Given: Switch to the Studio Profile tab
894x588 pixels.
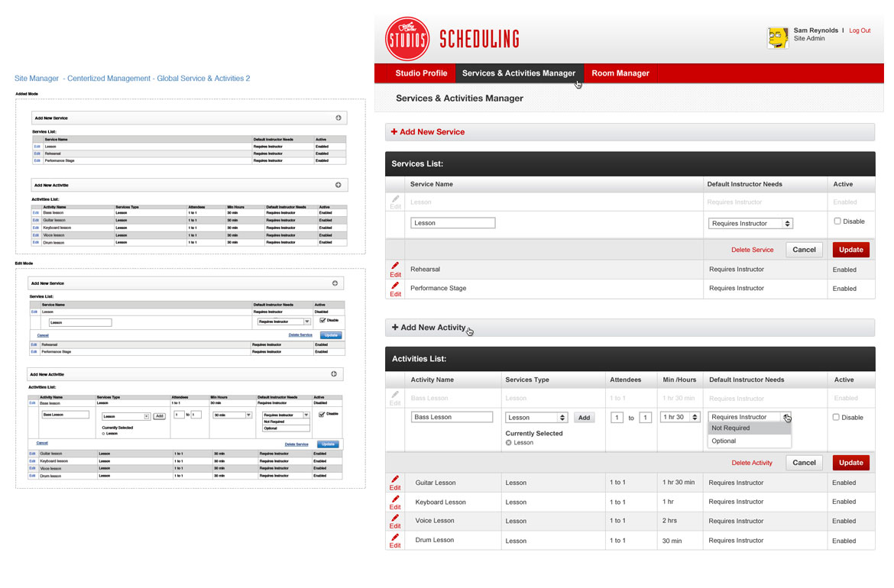Looking at the screenshot, I should (421, 73).
